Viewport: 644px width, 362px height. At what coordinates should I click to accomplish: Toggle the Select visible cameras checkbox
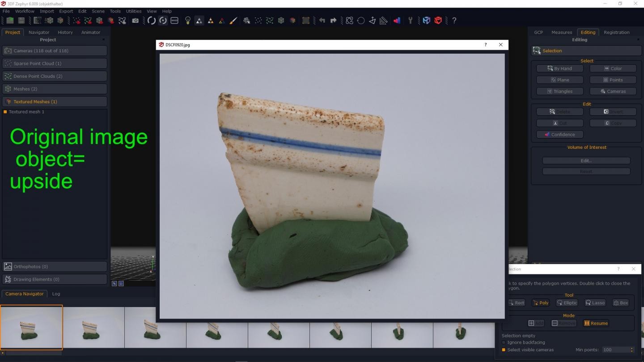504,350
